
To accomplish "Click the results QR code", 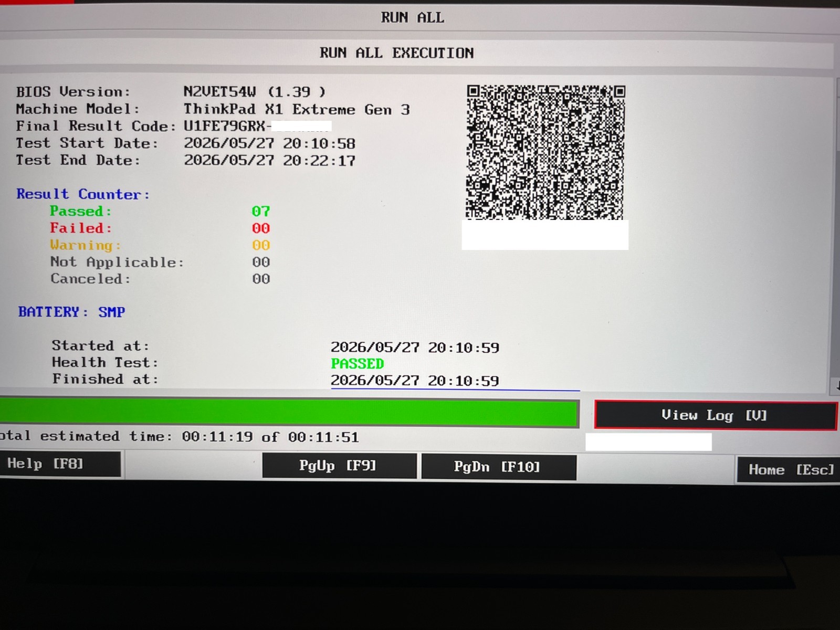I will (545, 152).
